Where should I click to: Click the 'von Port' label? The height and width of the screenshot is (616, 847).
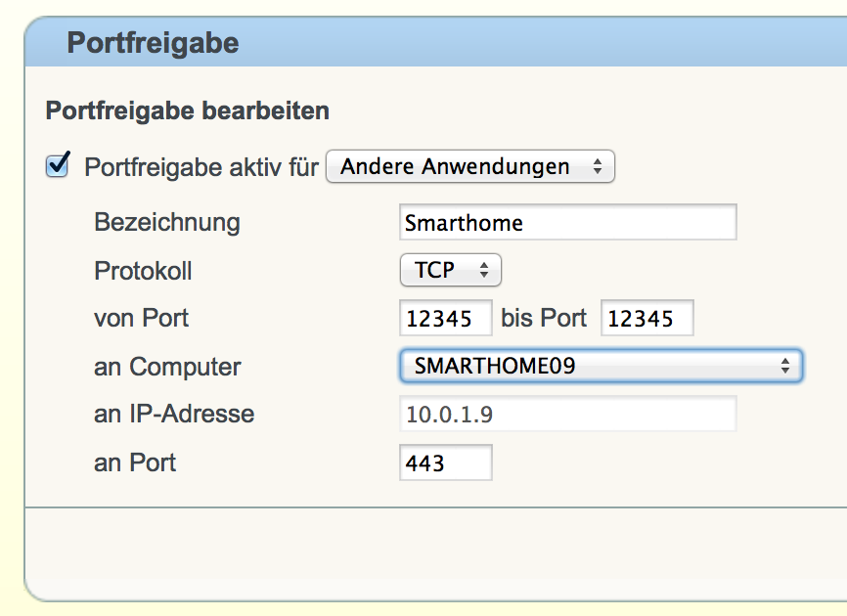click(x=141, y=318)
